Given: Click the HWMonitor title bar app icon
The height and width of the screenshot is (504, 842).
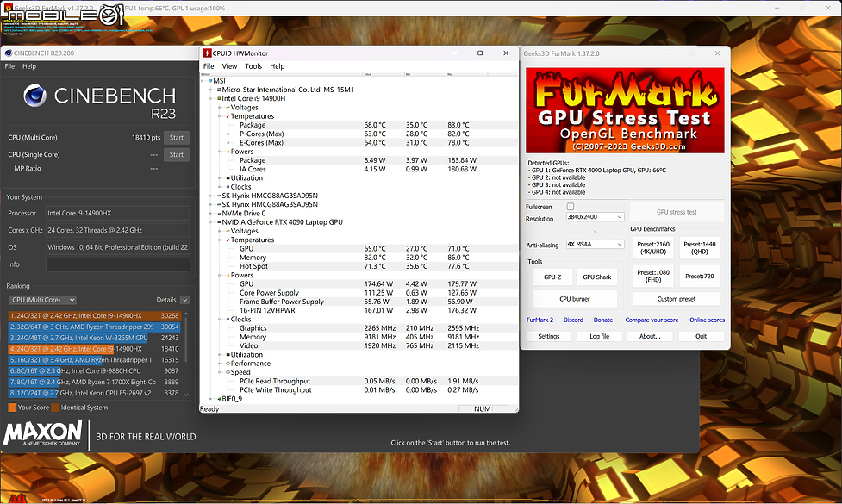Looking at the screenshot, I should click(x=208, y=53).
